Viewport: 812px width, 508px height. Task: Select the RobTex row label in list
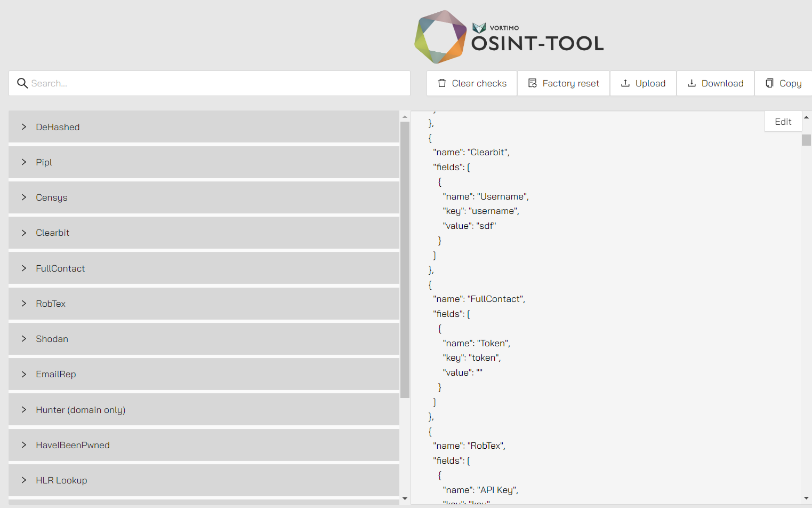[51, 304]
